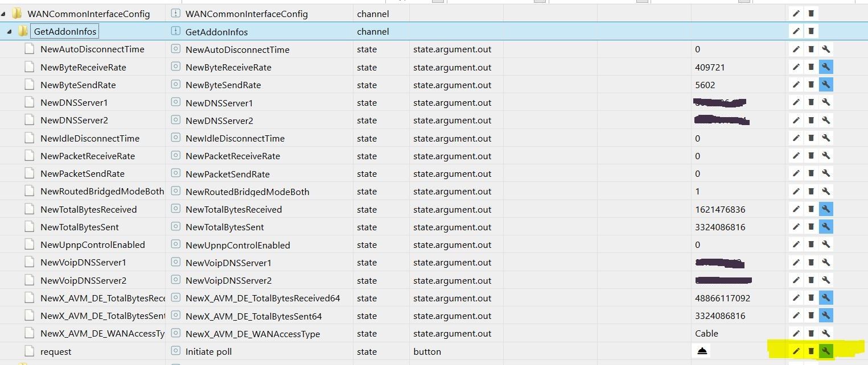Screen dimensions: 868x365
Task: Edit the NewX_AVM_DE_WANAccessType object
Action: point(796,334)
